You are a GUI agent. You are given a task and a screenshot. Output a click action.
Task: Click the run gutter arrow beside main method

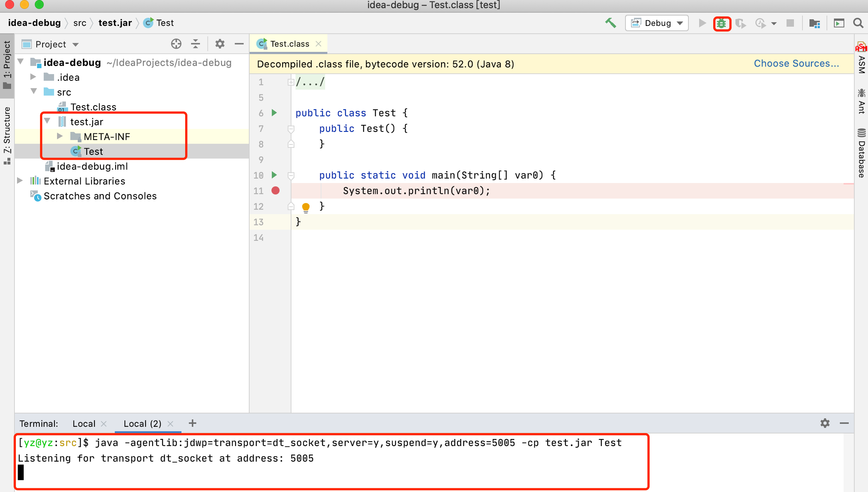pos(274,175)
